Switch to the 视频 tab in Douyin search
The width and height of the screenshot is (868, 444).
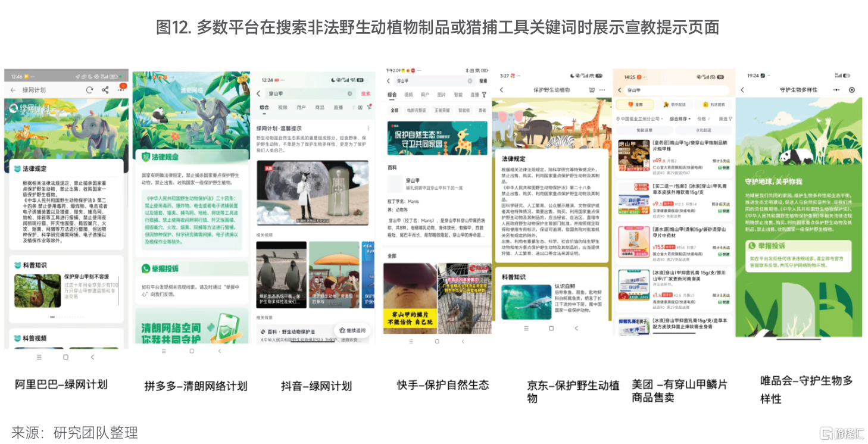tap(282, 108)
